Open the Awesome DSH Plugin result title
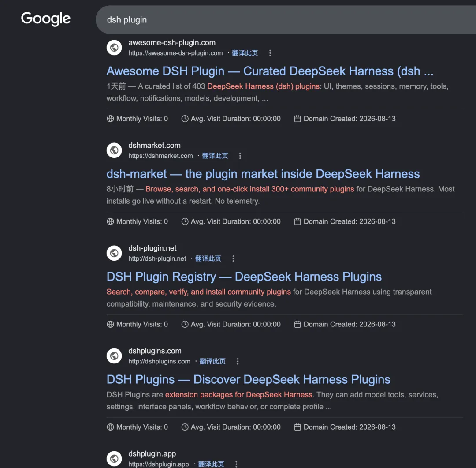 [x=270, y=71]
